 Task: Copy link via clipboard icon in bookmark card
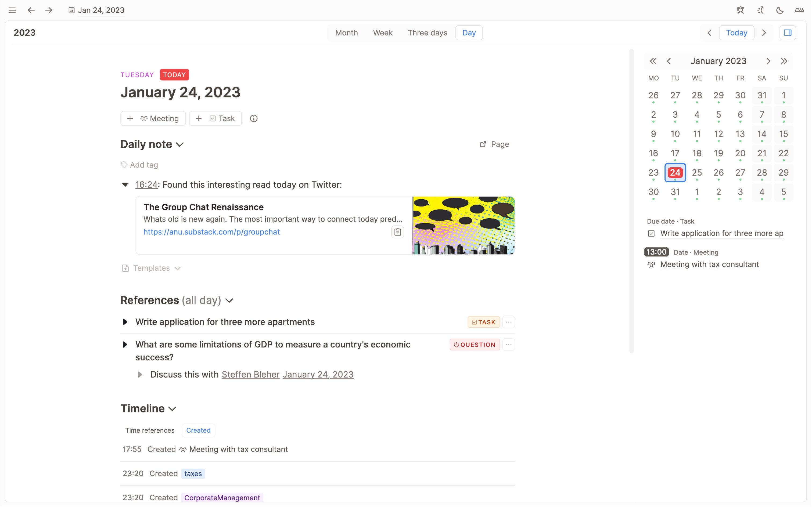(397, 232)
